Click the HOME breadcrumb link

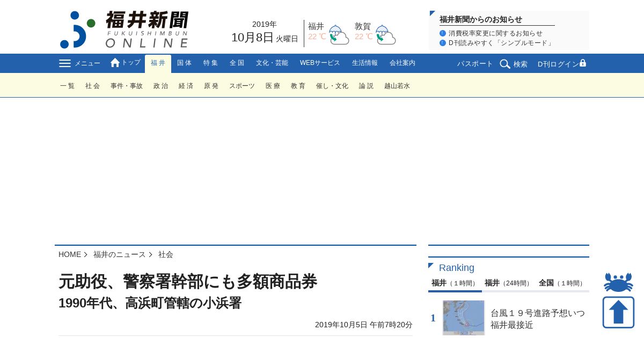(x=70, y=254)
